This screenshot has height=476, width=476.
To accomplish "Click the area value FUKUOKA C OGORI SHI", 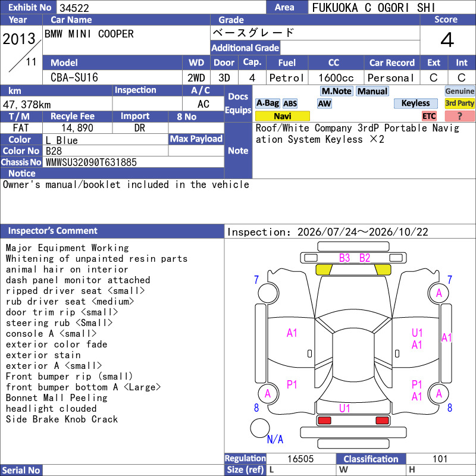I will pos(374,8).
